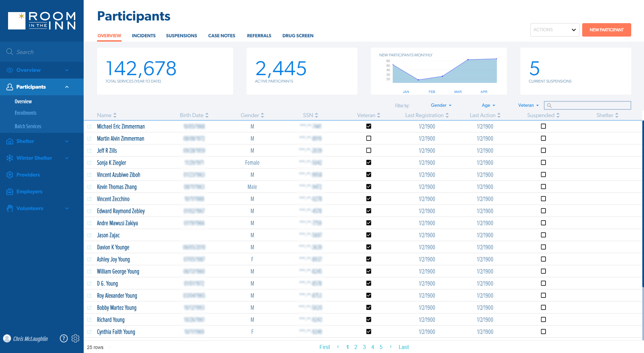Open the Drug Screen tab
This screenshot has width=644, height=353.
click(298, 36)
